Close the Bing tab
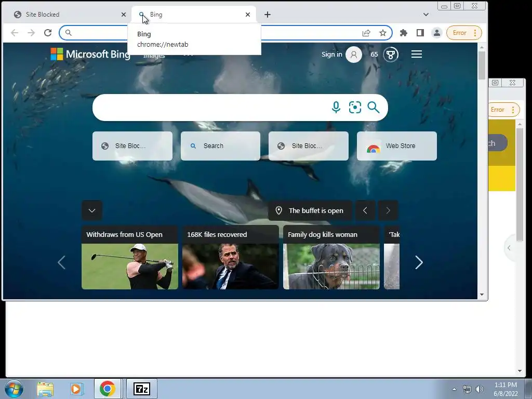 [x=248, y=15]
